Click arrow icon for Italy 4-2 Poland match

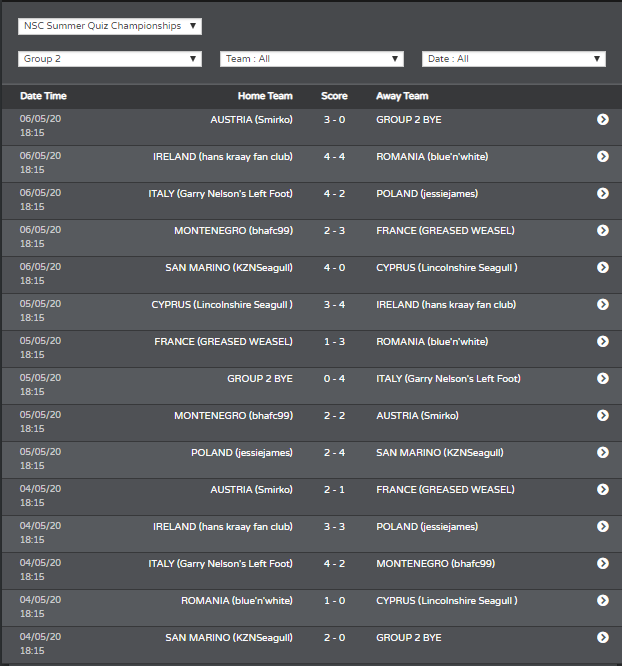[602, 193]
